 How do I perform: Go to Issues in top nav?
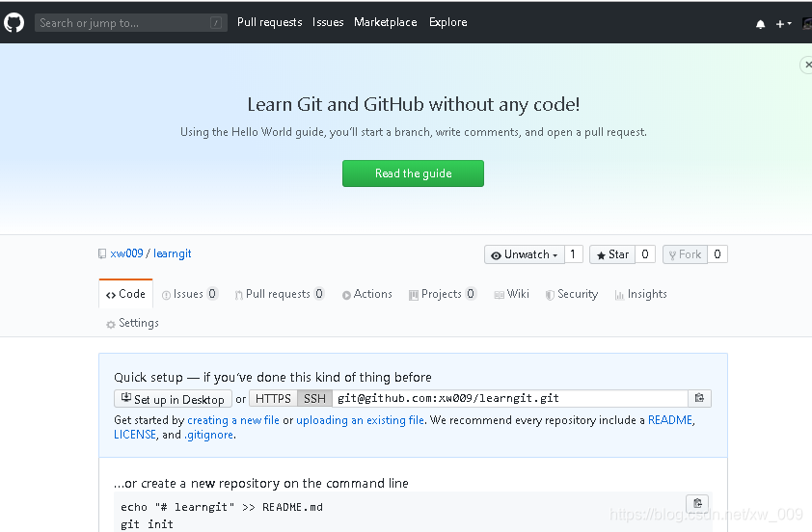328,22
